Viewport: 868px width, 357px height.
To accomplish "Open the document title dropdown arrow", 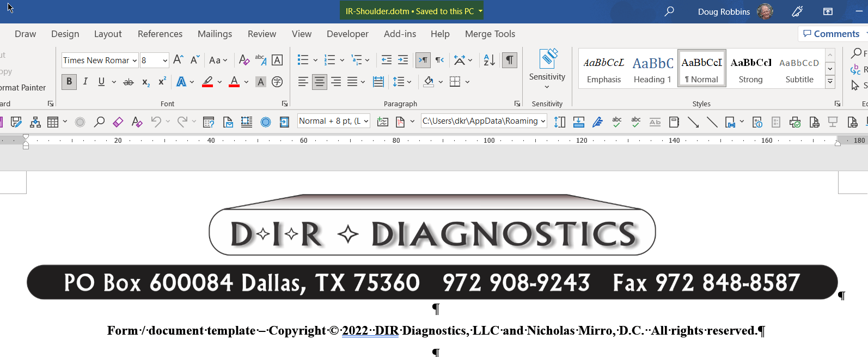I will (480, 11).
